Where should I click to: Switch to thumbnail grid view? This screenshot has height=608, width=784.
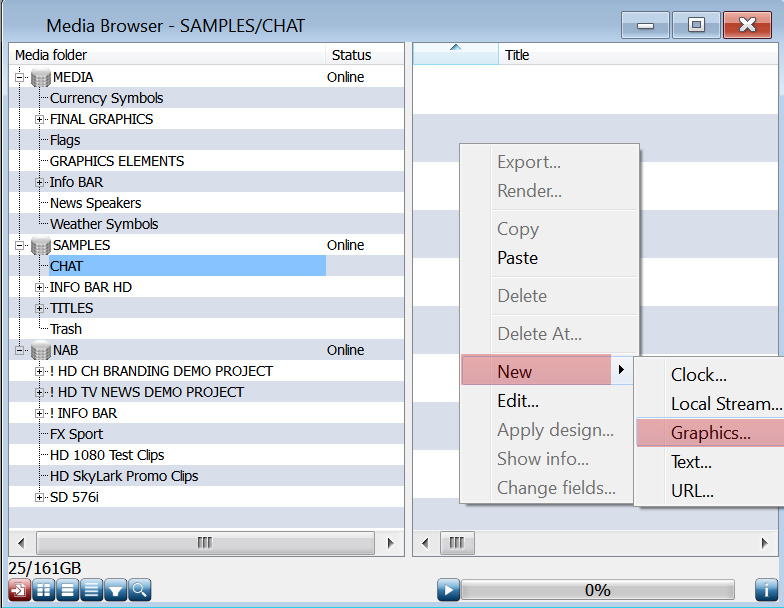click(44, 590)
